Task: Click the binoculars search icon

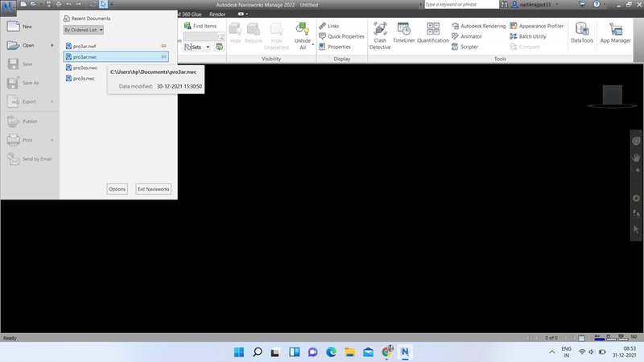Action: point(505,4)
